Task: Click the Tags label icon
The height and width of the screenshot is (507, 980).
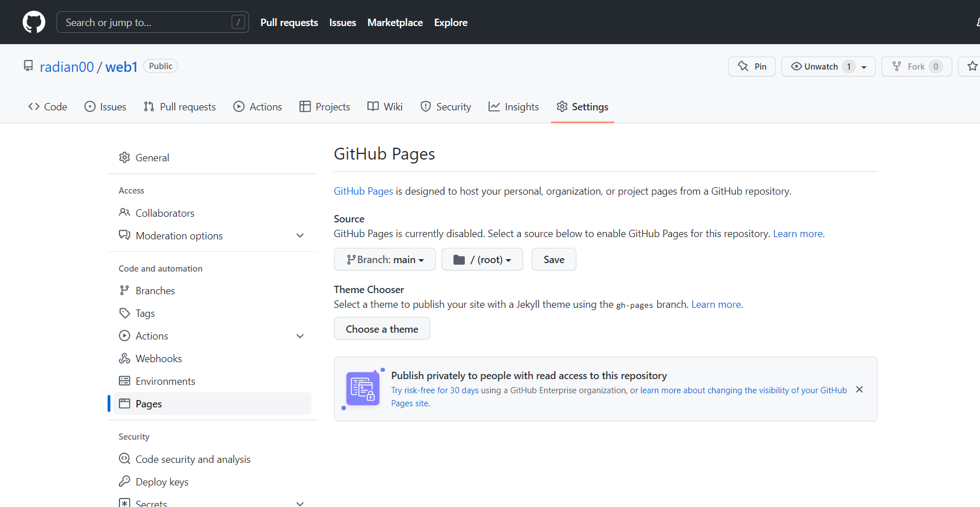Action: (125, 313)
